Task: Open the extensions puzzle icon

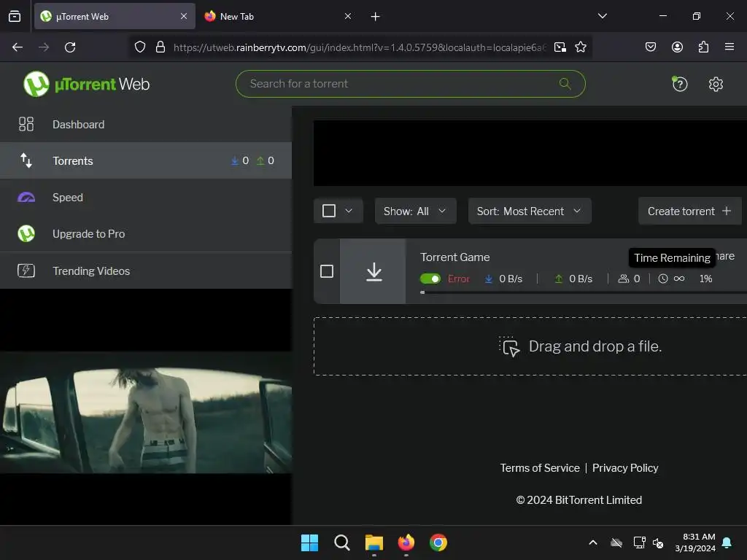Action: pyautogui.click(x=703, y=47)
